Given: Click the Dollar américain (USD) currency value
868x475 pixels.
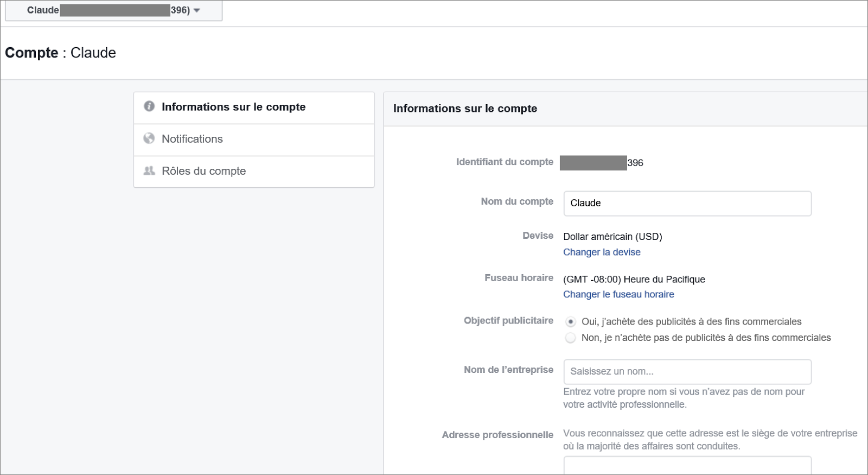Looking at the screenshot, I should tap(612, 237).
